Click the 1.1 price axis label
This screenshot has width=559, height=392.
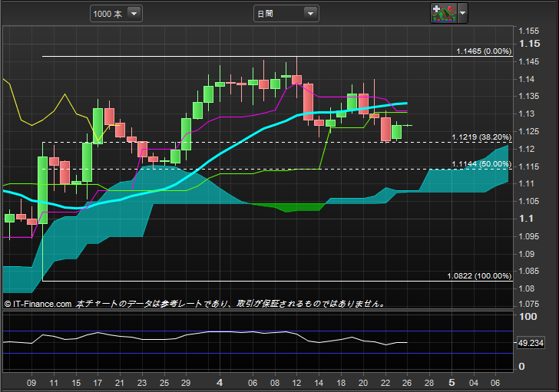[x=526, y=219]
